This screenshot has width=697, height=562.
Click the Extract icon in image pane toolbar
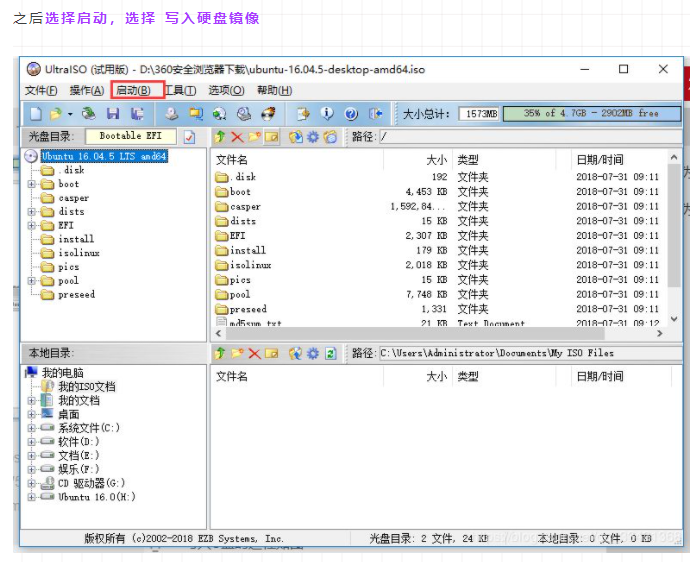[x=296, y=136]
